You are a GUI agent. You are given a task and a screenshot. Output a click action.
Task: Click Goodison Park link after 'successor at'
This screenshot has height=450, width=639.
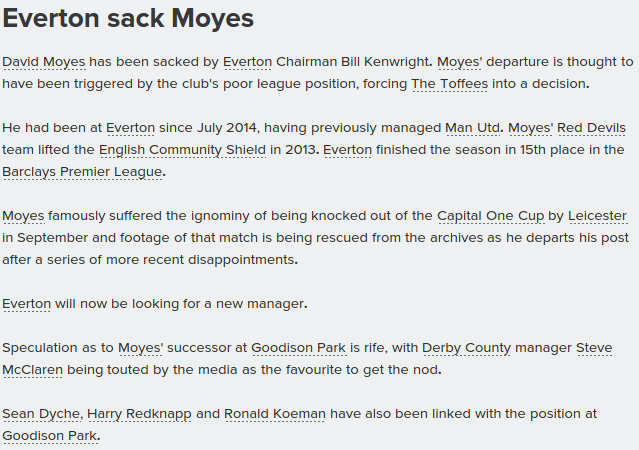click(298, 348)
